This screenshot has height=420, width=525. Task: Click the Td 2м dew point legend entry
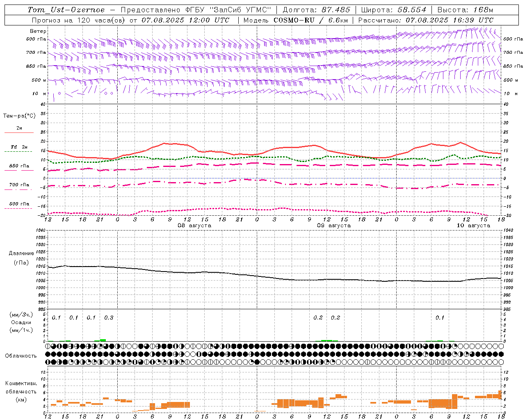pyautogui.click(x=19, y=147)
